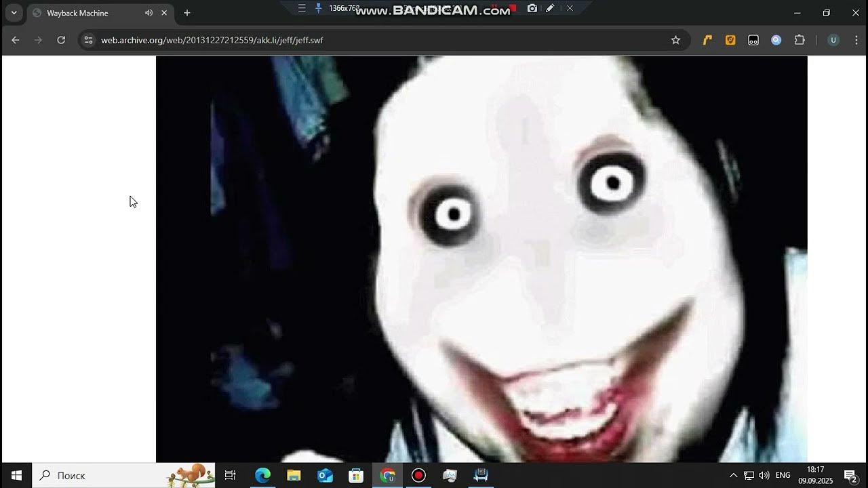Reload the Wayback Machine page
Image resolution: width=868 pixels, height=488 pixels.
tap(61, 40)
